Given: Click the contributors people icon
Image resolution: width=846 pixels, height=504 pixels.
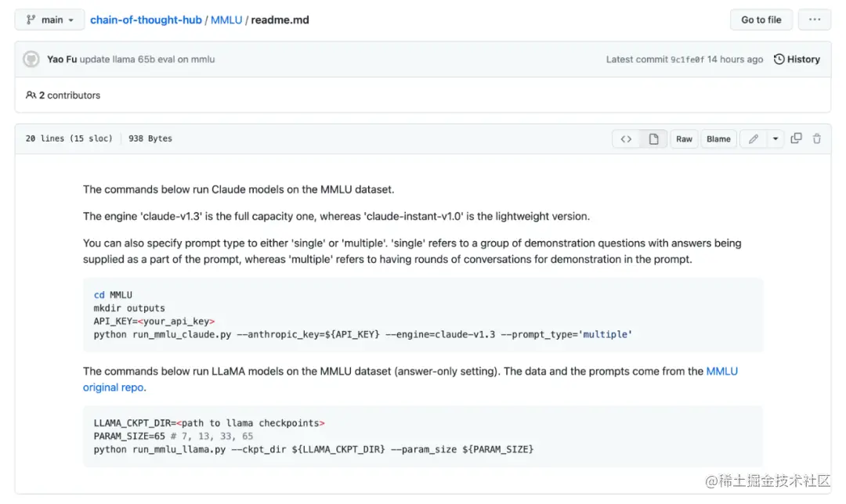Looking at the screenshot, I should point(31,95).
